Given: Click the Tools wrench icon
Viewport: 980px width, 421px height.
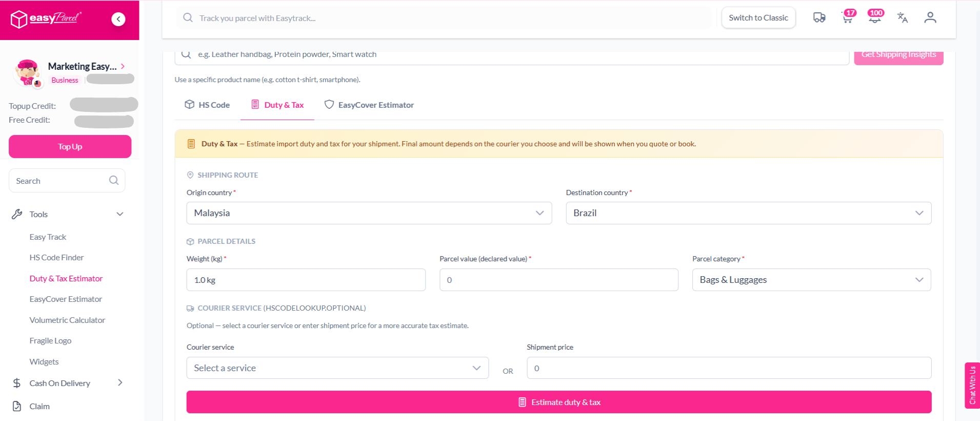Looking at the screenshot, I should point(17,214).
